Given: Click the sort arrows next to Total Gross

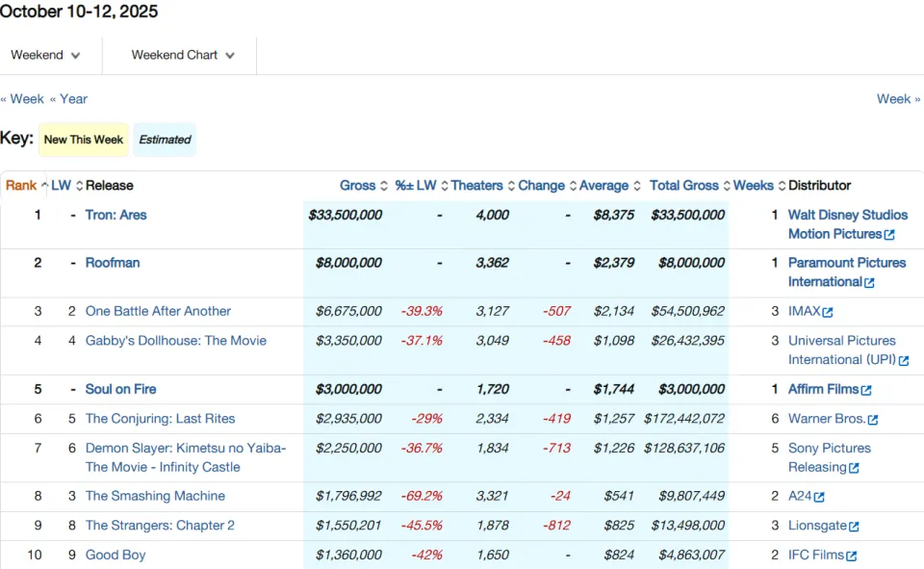Looking at the screenshot, I should tap(728, 186).
